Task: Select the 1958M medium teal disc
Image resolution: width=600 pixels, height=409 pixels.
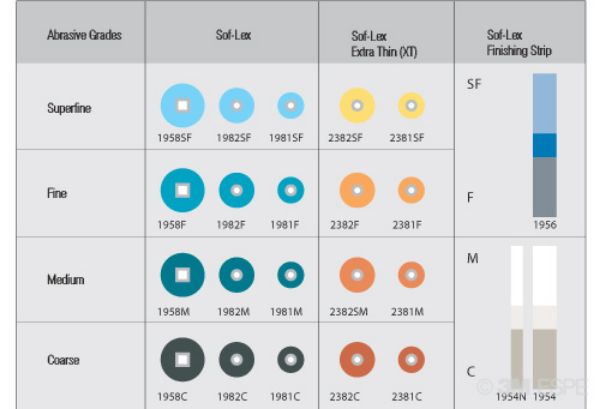Action: click(182, 275)
